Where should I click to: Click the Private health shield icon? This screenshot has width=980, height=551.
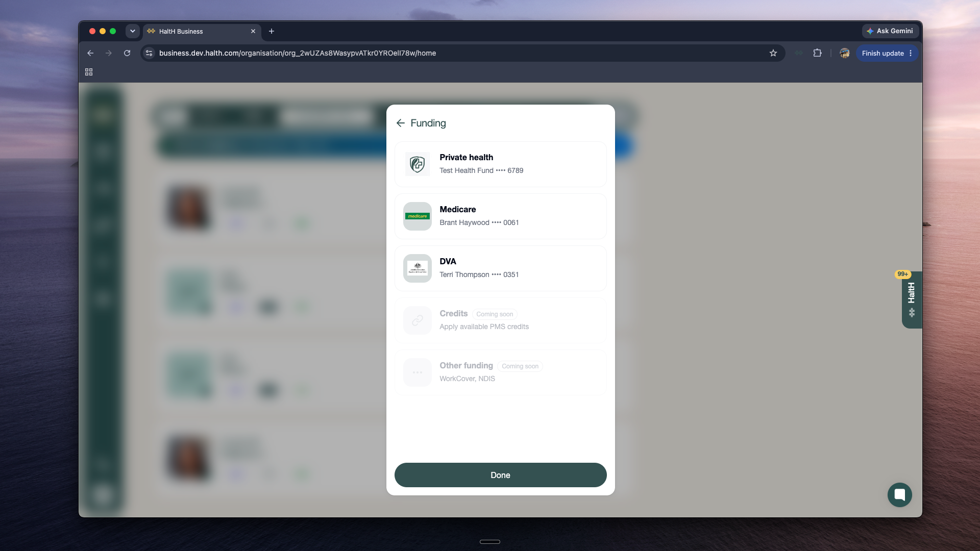[418, 164]
